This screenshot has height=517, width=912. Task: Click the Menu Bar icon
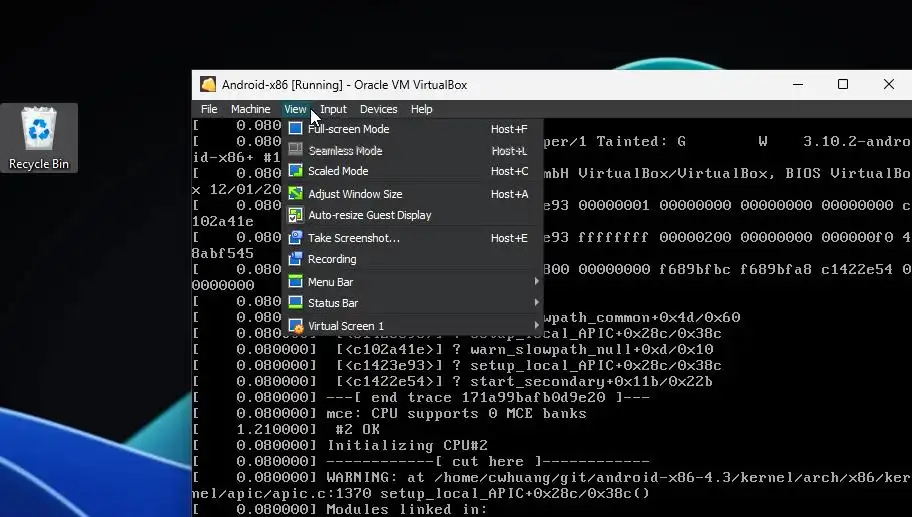click(295, 281)
